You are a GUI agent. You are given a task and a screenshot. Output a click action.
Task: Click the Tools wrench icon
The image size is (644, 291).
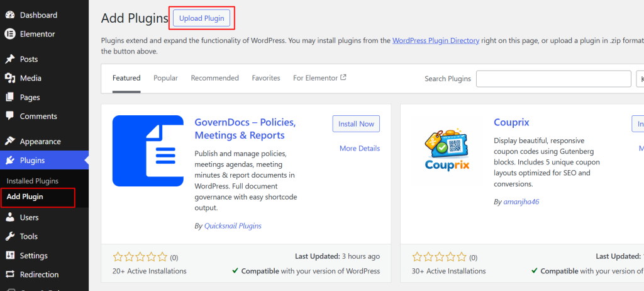[x=10, y=237]
